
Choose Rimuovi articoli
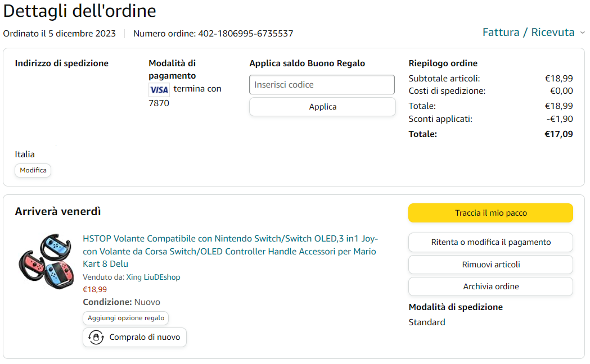[490, 265]
